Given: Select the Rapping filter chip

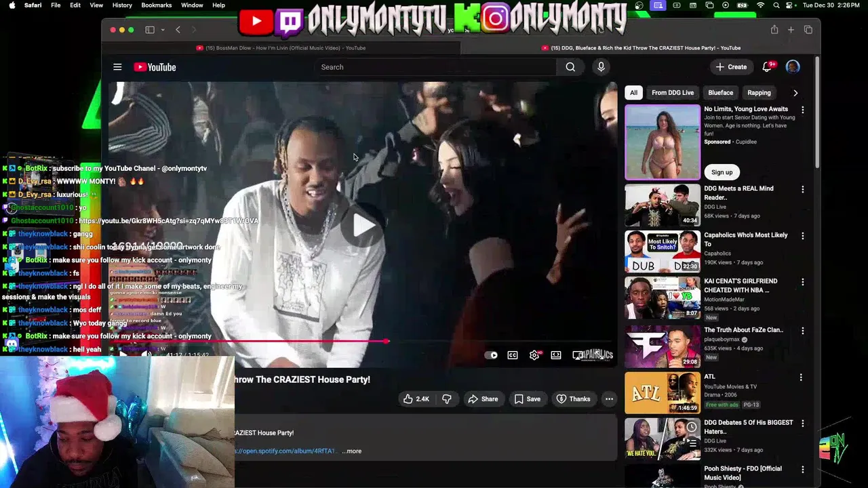Looking at the screenshot, I should click(x=759, y=93).
